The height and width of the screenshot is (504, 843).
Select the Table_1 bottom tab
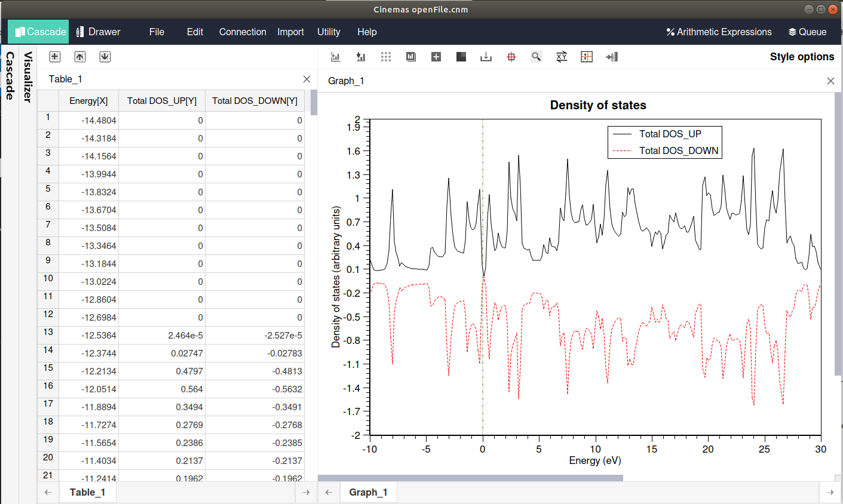point(87,492)
